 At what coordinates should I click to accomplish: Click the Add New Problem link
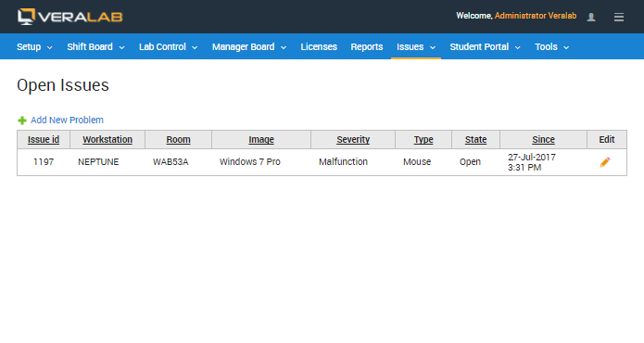pos(67,120)
